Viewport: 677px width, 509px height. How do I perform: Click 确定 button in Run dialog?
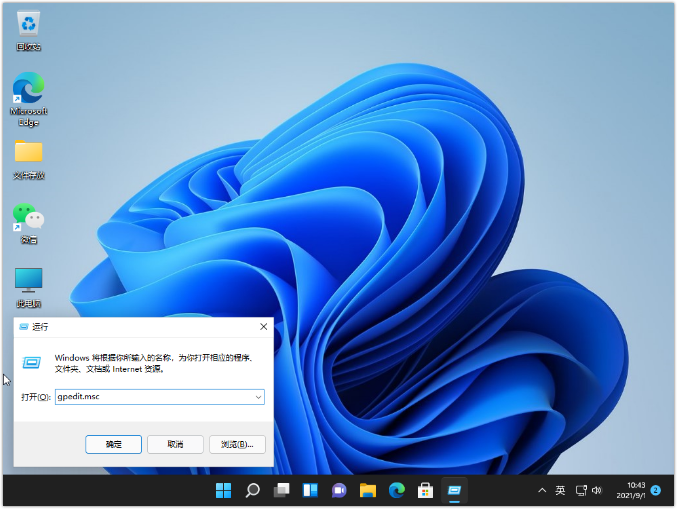pyautogui.click(x=114, y=444)
